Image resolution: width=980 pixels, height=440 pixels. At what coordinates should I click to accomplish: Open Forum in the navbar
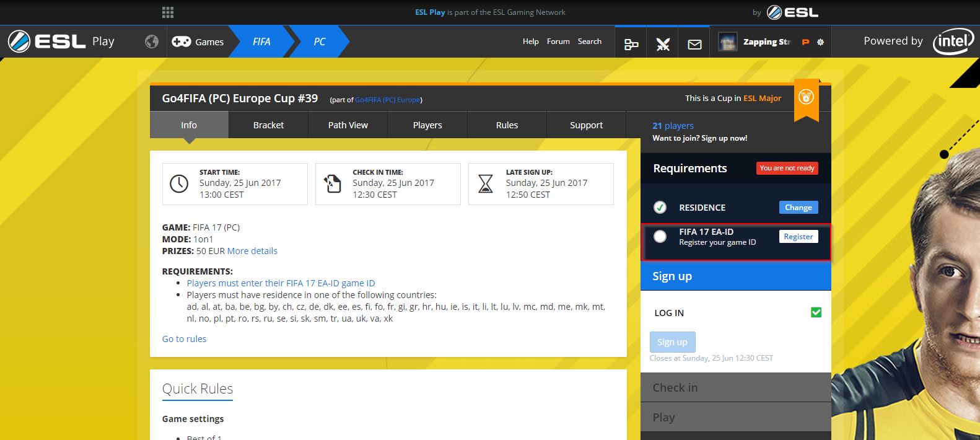coord(558,42)
